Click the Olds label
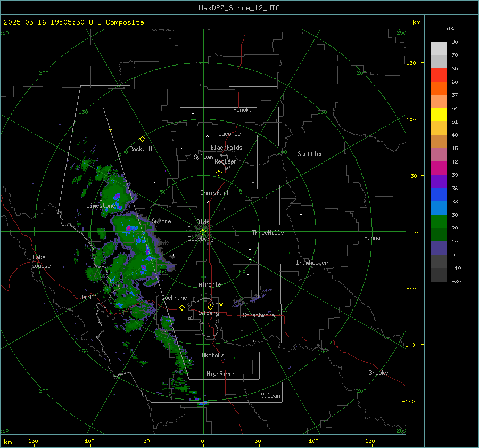 click(203, 222)
